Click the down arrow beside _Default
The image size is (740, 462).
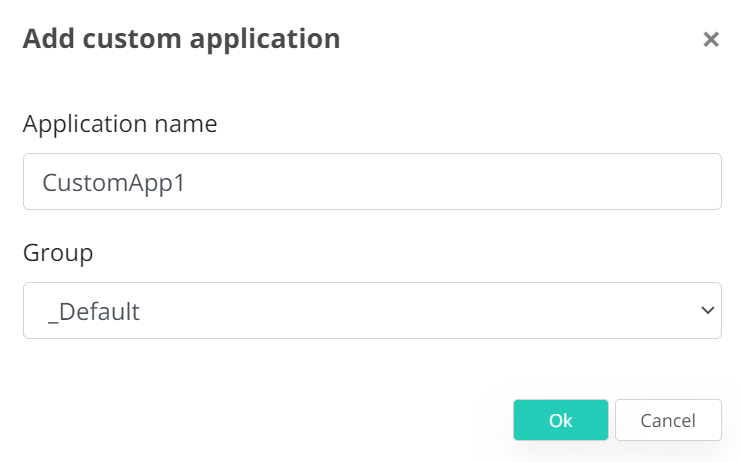[708, 311]
